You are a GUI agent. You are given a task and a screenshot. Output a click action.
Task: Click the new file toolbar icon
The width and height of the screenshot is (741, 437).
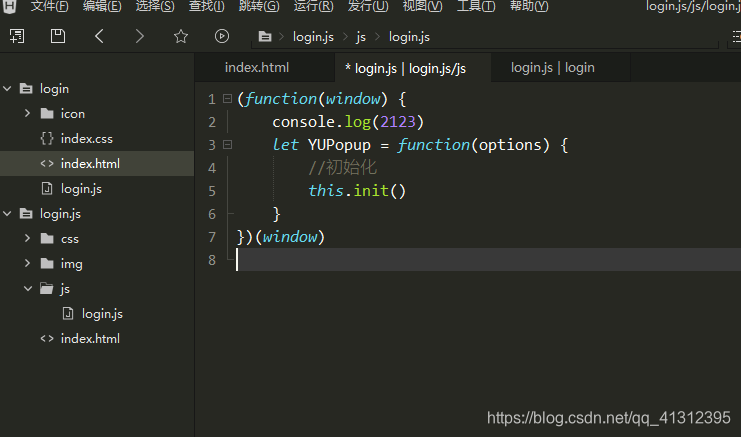pyautogui.click(x=17, y=36)
